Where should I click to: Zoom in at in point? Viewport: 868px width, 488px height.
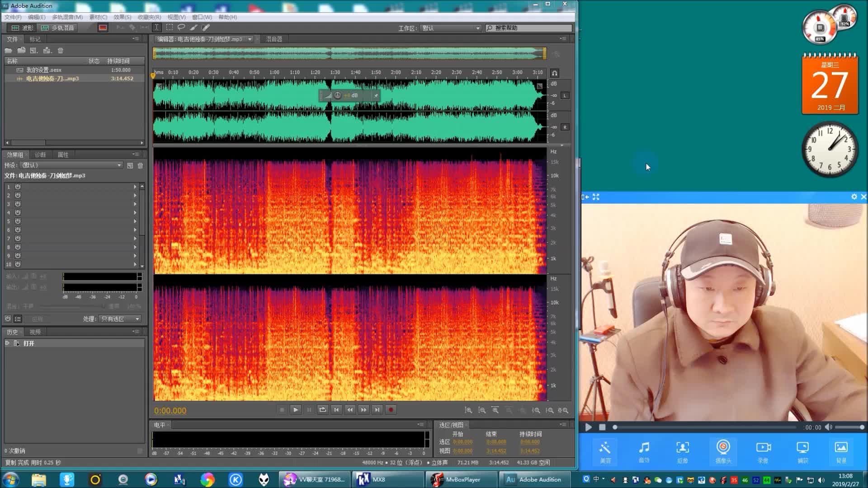536,410
